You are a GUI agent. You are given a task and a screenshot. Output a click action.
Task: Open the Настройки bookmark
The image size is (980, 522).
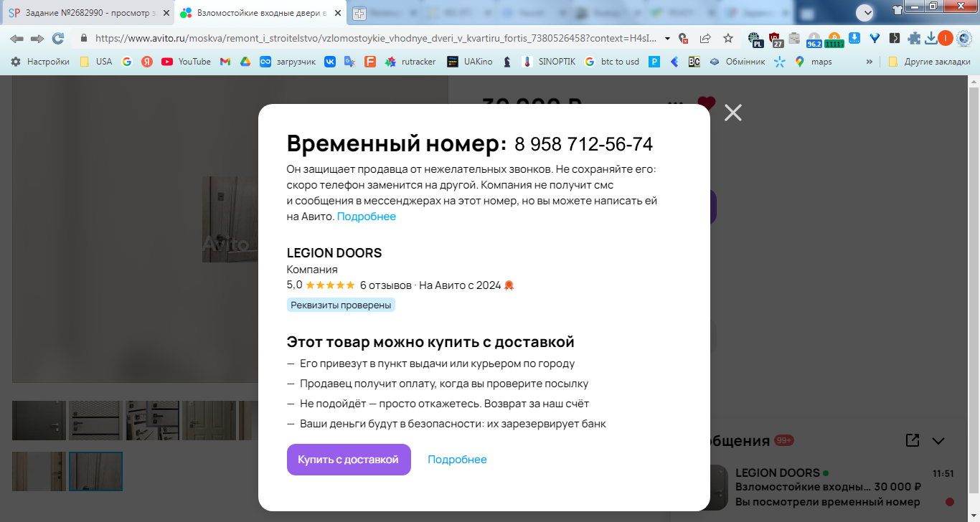tap(39, 62)
